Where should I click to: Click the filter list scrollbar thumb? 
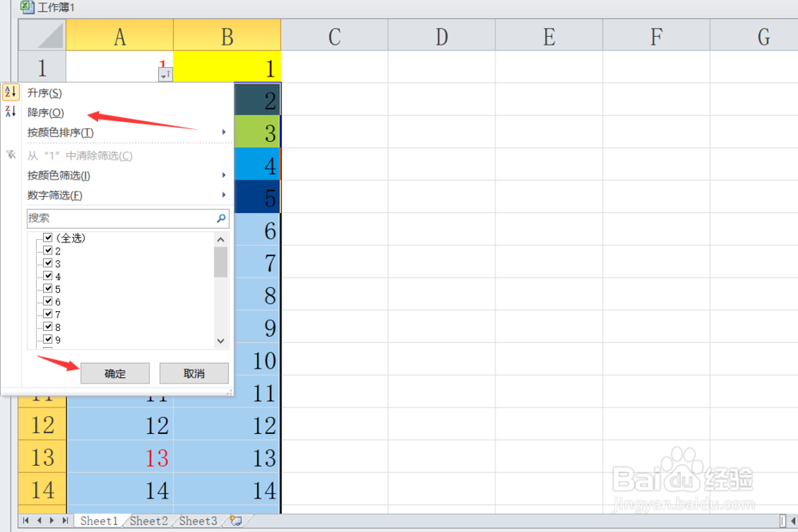(x=220, y=262)
